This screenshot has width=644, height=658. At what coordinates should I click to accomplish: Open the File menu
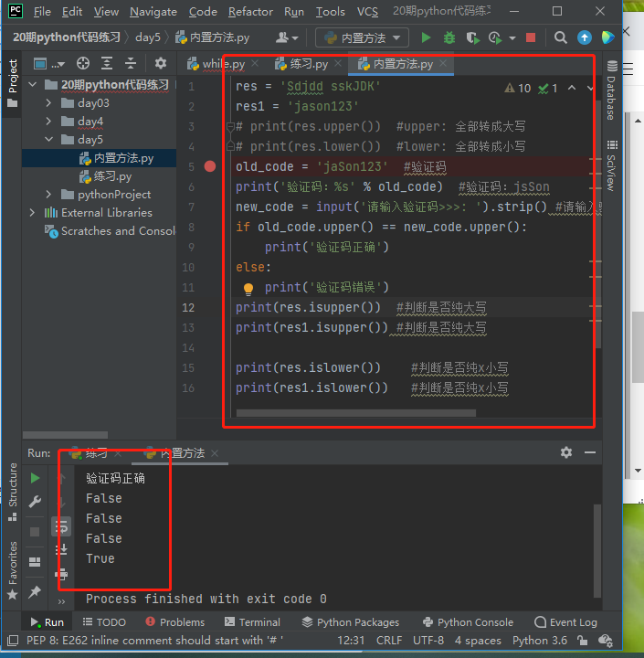pyautogui.click(x=42, y=12)
